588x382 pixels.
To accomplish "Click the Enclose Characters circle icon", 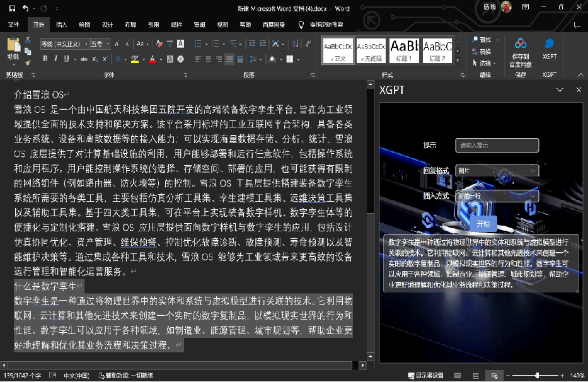I will tap(180, 59).
